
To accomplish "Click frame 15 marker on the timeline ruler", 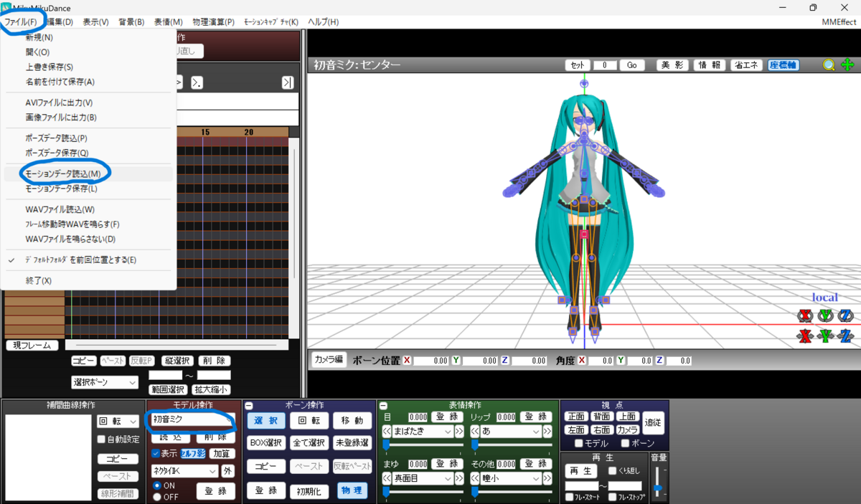I will (x=205, y=133).
